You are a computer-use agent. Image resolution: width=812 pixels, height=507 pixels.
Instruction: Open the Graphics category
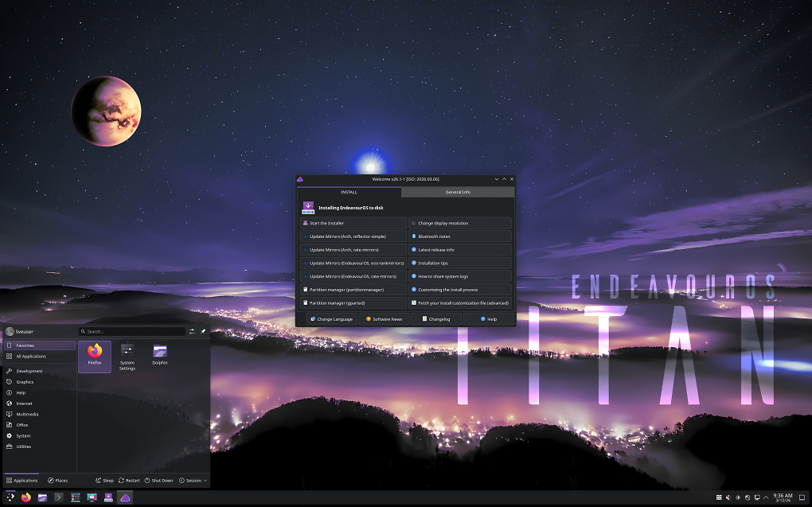(40, 382)
